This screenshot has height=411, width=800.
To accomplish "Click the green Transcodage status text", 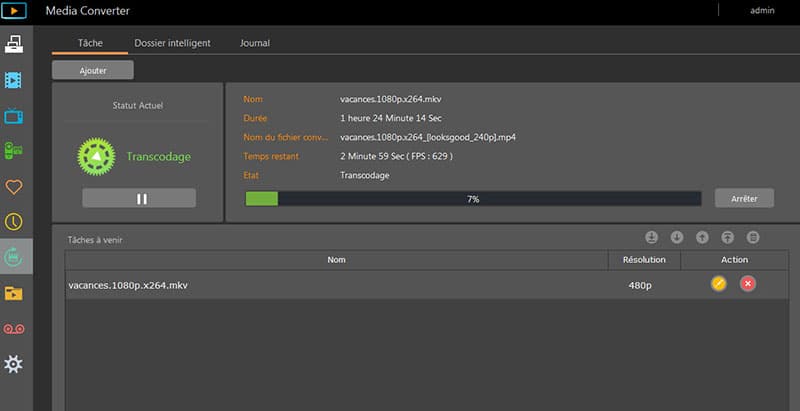I will click(x=159, y=157).
